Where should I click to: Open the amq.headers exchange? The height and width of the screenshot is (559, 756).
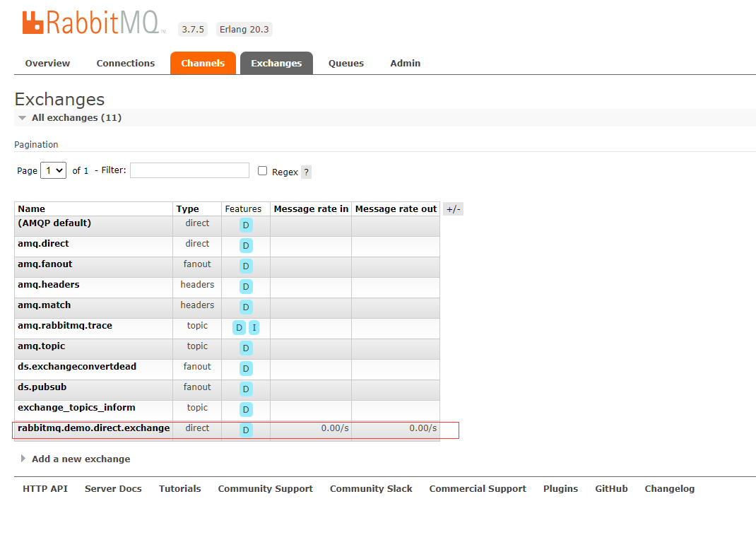[49, 285]
